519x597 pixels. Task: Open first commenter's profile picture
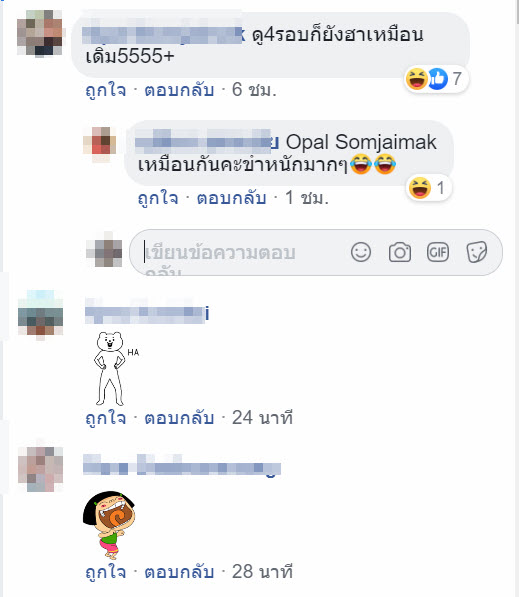pyautogui.click(x=40, y=34)
